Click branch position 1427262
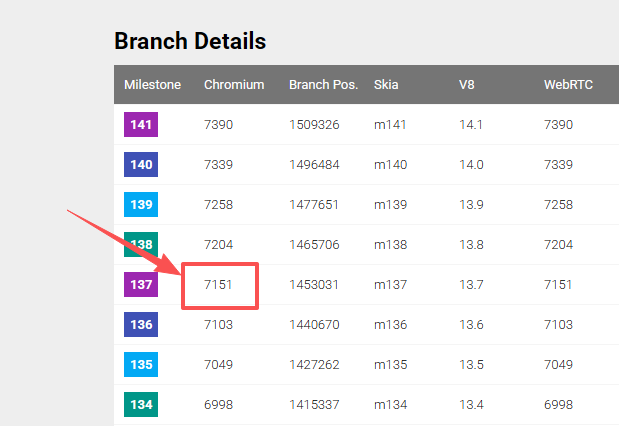Screen dimensions: 619x426 [x=314, y=364]
